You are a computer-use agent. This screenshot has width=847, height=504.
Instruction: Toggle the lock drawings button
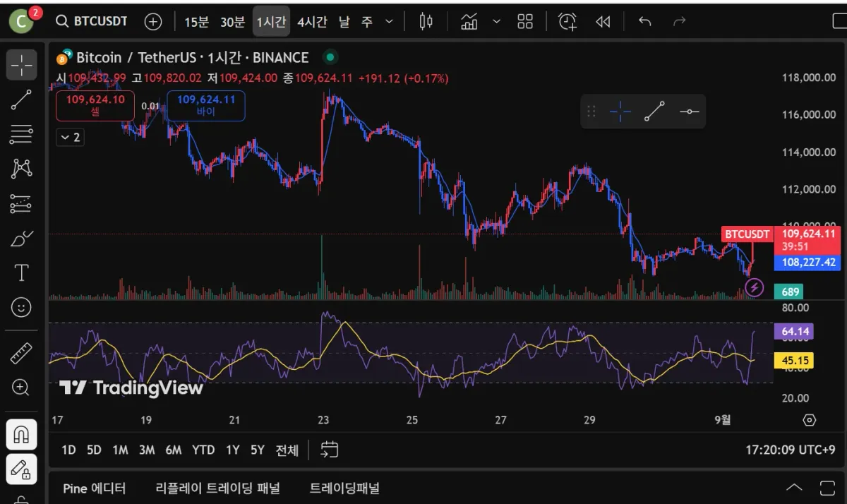coord(21,468)
